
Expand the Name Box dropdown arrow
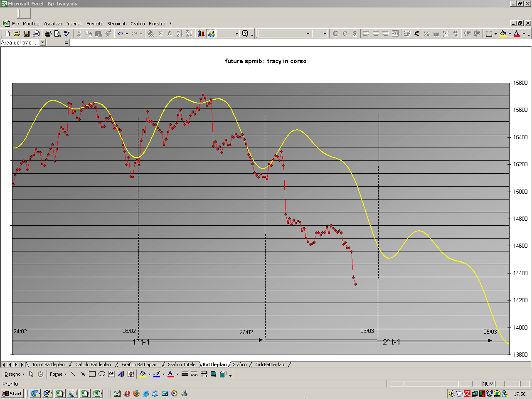[42, 42]
